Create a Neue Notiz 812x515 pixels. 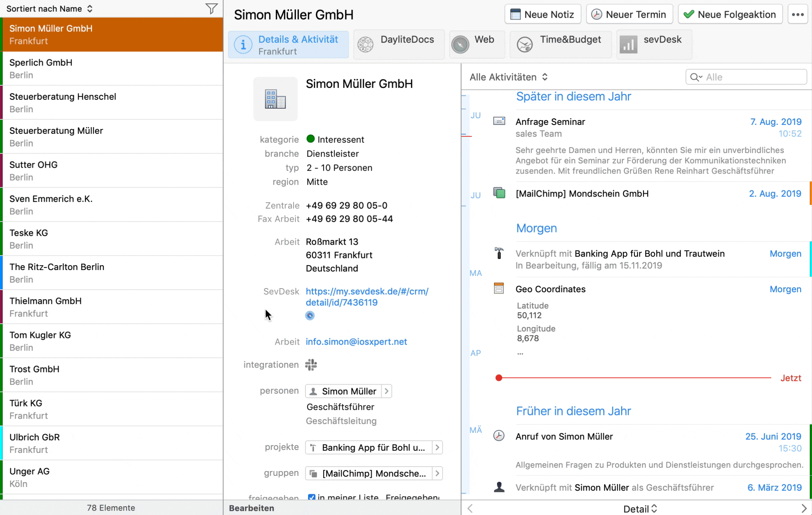[x=542, y=14]
